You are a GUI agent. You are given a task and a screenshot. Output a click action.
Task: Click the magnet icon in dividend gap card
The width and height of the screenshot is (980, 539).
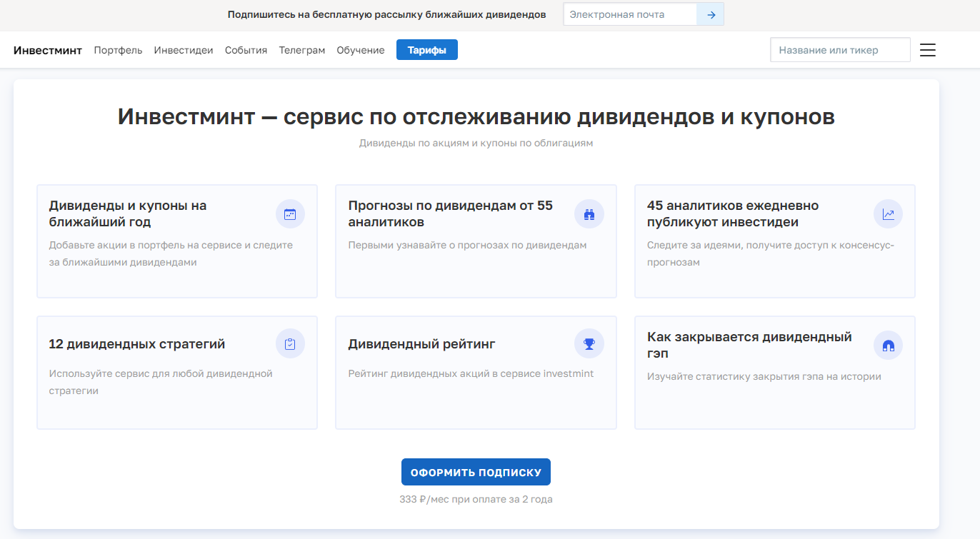pyautogui.click(x=888, y=346)
